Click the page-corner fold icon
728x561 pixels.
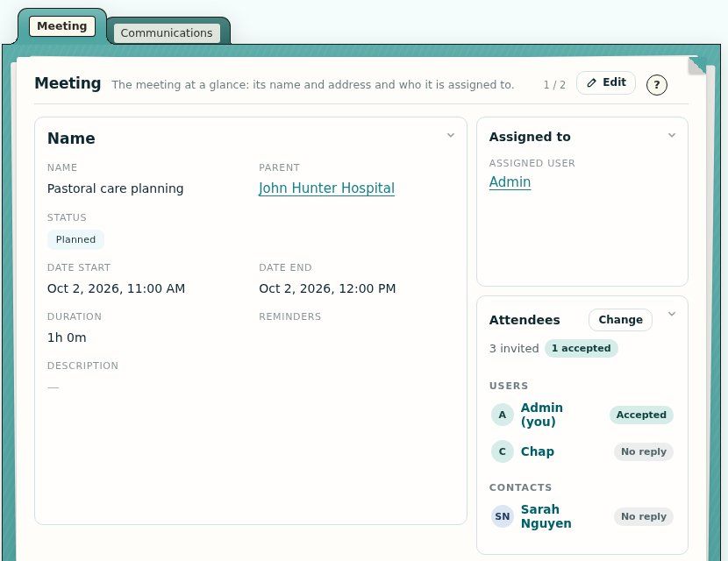[697, 66]
